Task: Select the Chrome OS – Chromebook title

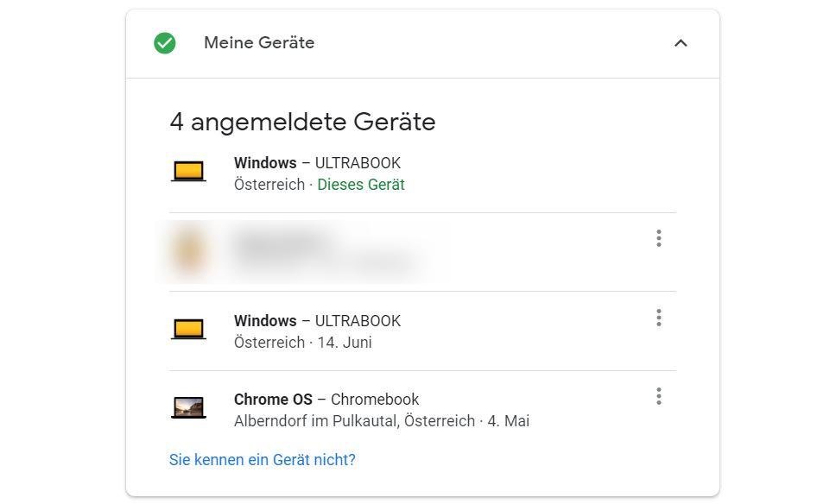Action: 326,400
